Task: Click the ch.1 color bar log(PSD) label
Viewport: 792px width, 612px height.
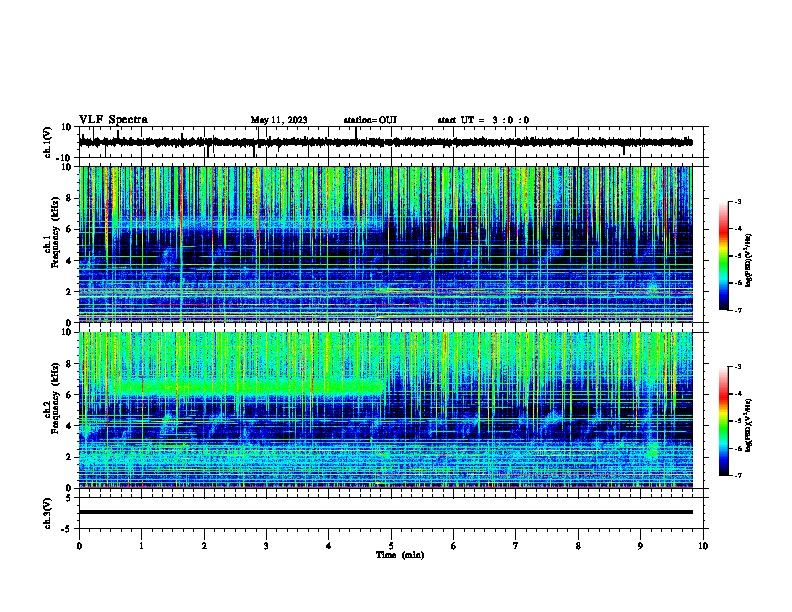Action: click(x=749, y=260)
